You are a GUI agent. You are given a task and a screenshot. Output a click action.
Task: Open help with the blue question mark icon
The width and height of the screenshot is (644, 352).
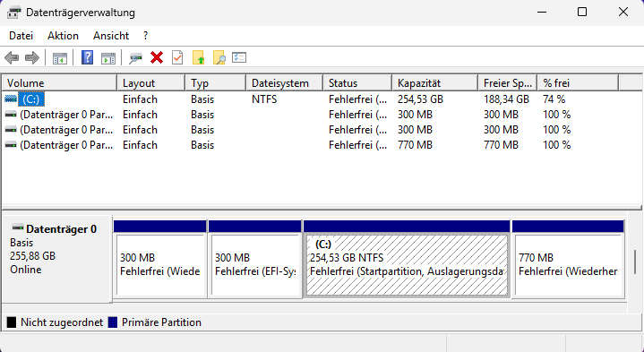tap(88, 57)
